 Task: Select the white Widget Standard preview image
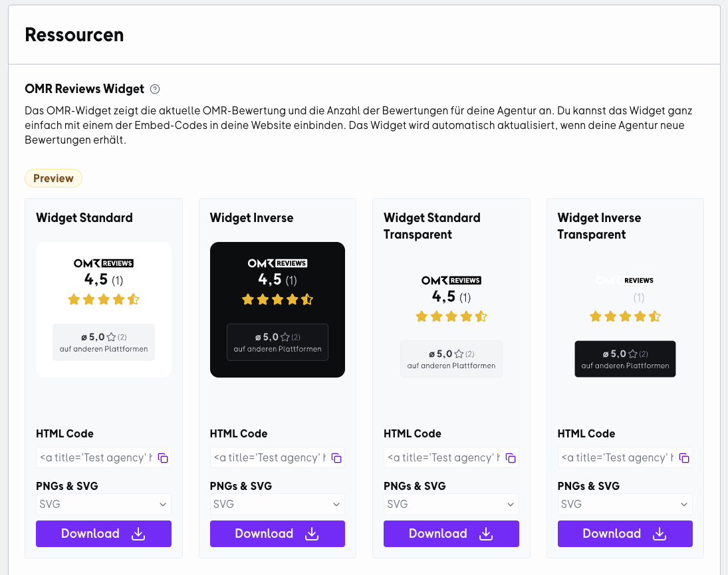[104, 310]
